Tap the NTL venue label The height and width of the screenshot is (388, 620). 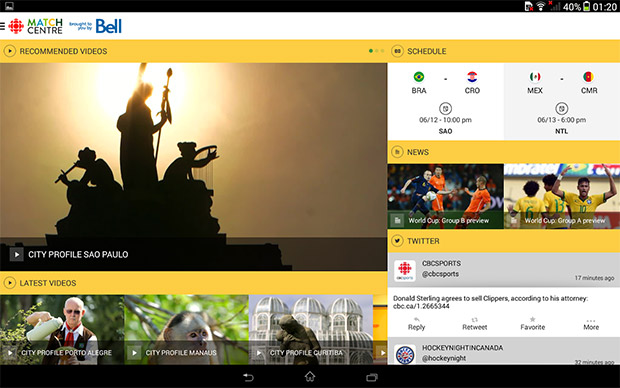pos(561,131)
